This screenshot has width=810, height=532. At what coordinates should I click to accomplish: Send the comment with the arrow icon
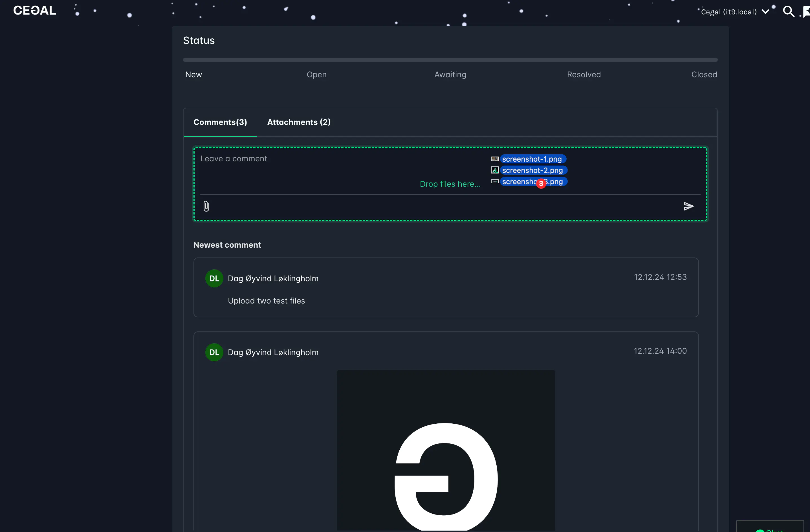coord(688,206)
